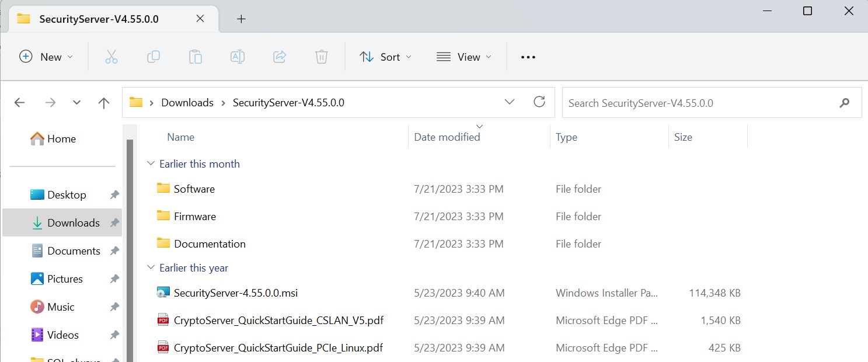Refresh the current folder view
Screen dimensions: 868x362
pos(539,102)
